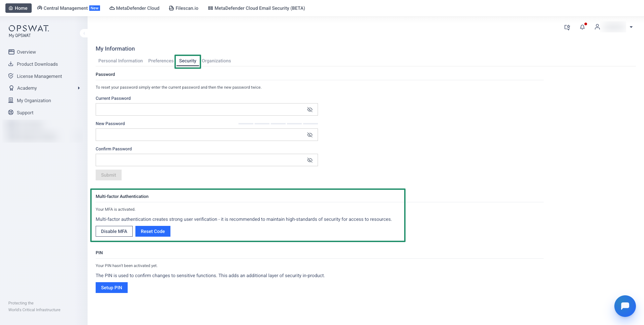Open My Organization in the sidebar
This screenshot has height=325, width=644.
[x=34, y=100]
